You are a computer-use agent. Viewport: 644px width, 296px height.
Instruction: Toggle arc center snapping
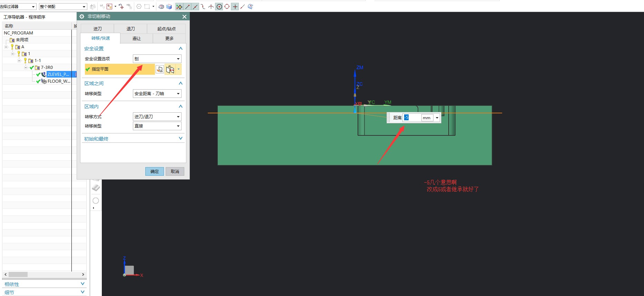[219, 7]
